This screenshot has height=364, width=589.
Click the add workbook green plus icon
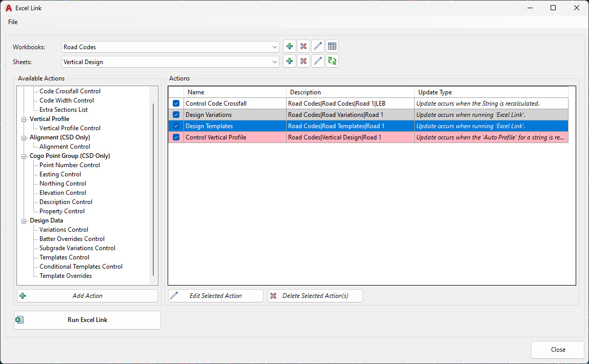289,46
